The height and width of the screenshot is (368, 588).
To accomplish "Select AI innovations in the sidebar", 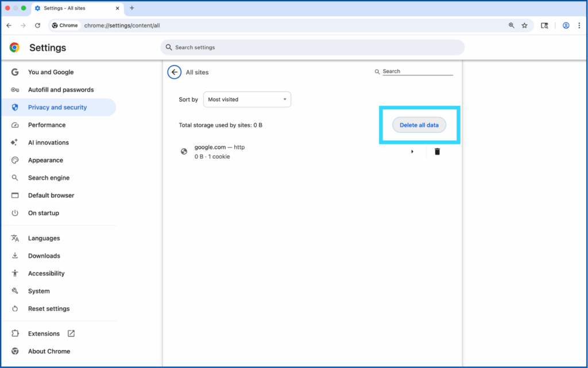I will pos(48,143).
